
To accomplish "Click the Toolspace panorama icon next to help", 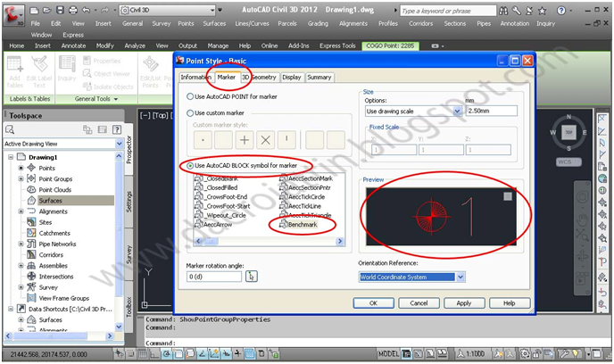I will [103, 129].
